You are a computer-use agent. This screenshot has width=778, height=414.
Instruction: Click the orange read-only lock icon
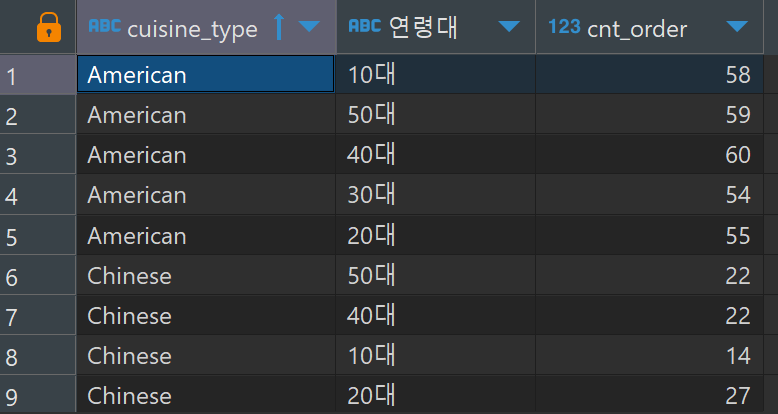click(49, 27)
